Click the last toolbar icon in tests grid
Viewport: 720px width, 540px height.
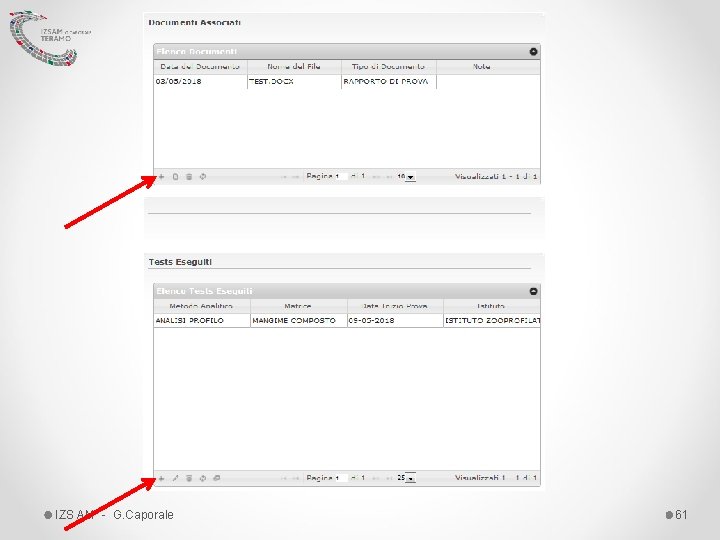click(x=217, y=478)
